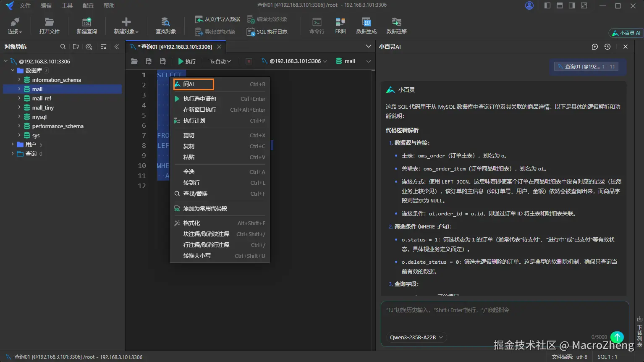The height and width of the screenshot is (362, 644).
Task: Expand the mall_ref database node
Action: pos(19,98)
